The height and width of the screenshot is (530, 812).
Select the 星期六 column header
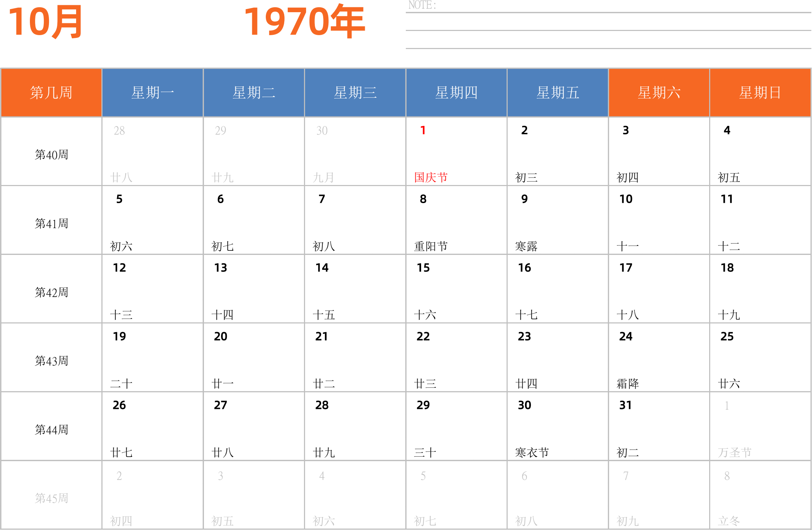tap(659, 93)
